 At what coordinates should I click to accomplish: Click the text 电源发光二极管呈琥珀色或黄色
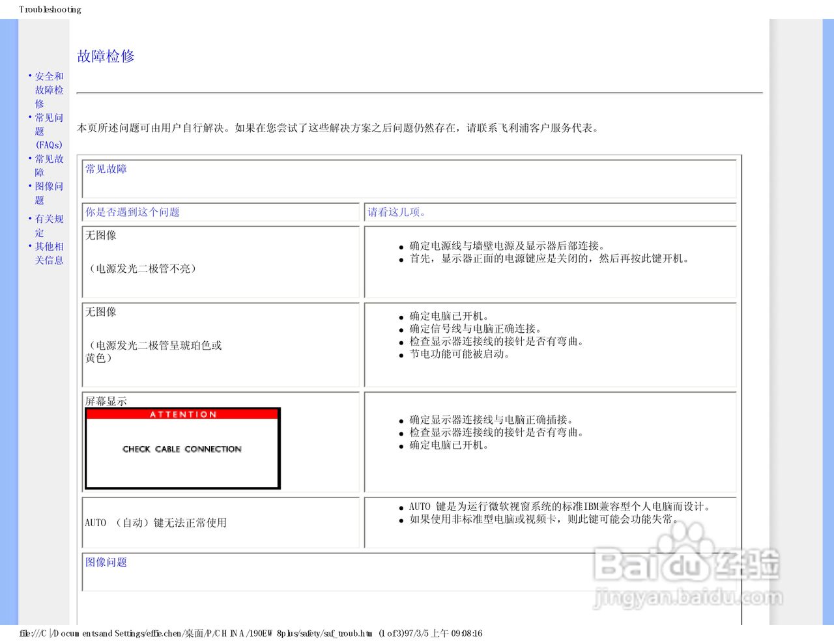click(154, 352)
